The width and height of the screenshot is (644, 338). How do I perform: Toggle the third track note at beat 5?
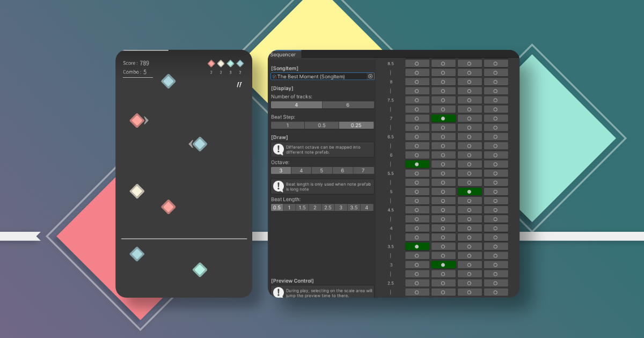click(x=470, y=191)
